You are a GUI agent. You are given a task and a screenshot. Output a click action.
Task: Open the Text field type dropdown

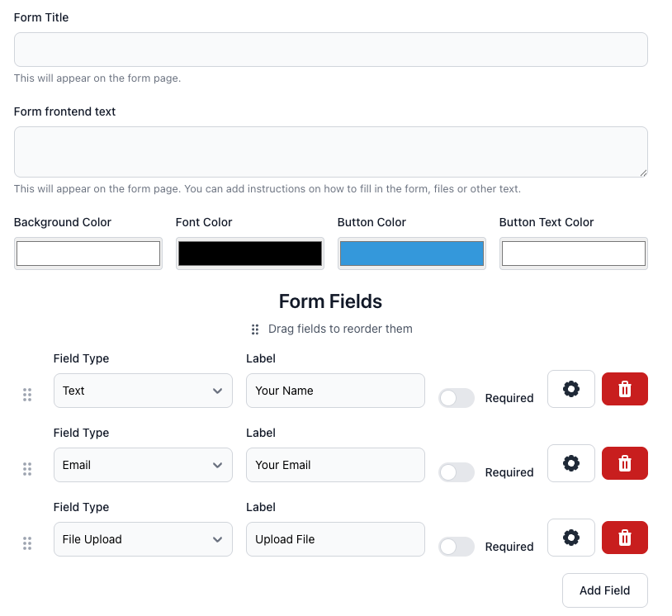(x=143, y=391)
